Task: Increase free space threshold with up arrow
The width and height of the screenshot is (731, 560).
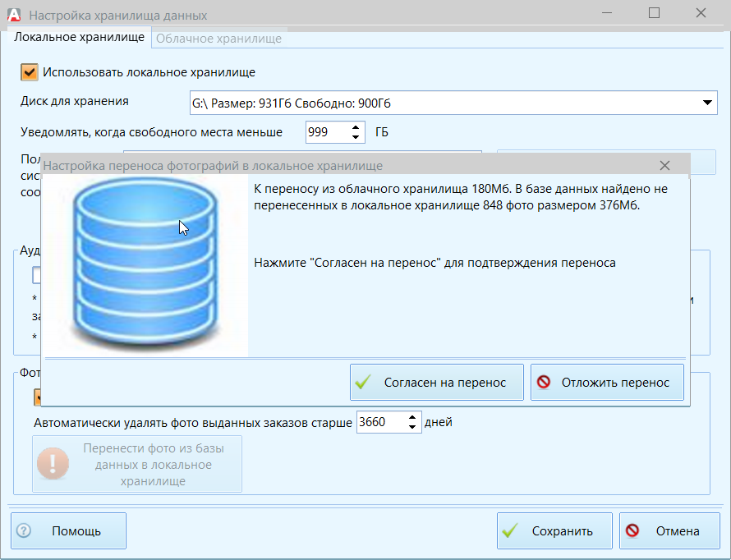Action: (x=356, y=127)
